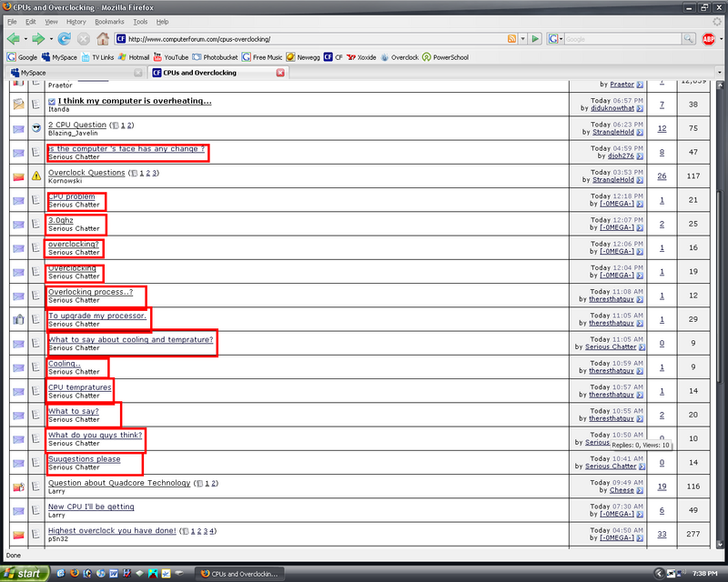Open the Bookmarks menu
This screenshot has height=582, width=728.
tap(109, 21)
